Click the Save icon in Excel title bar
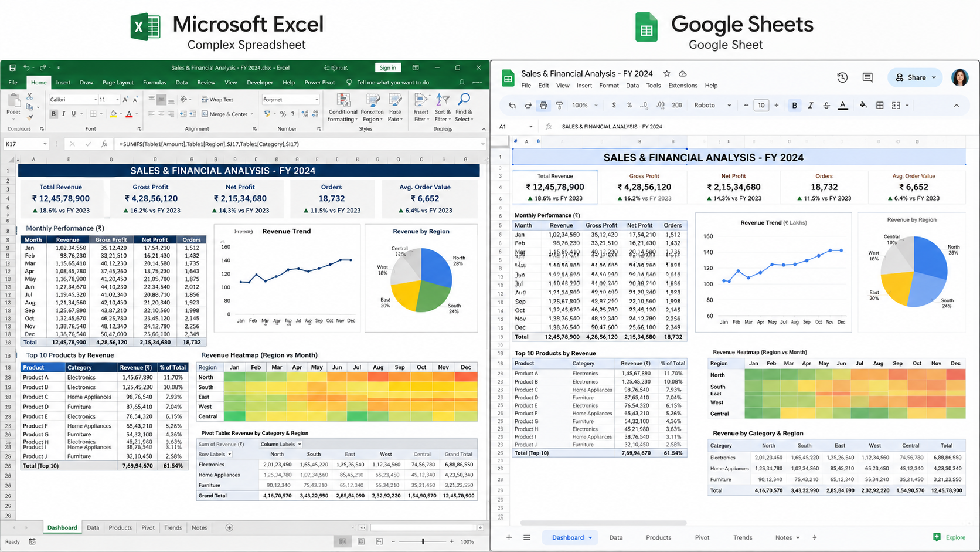 pos(12,67)
